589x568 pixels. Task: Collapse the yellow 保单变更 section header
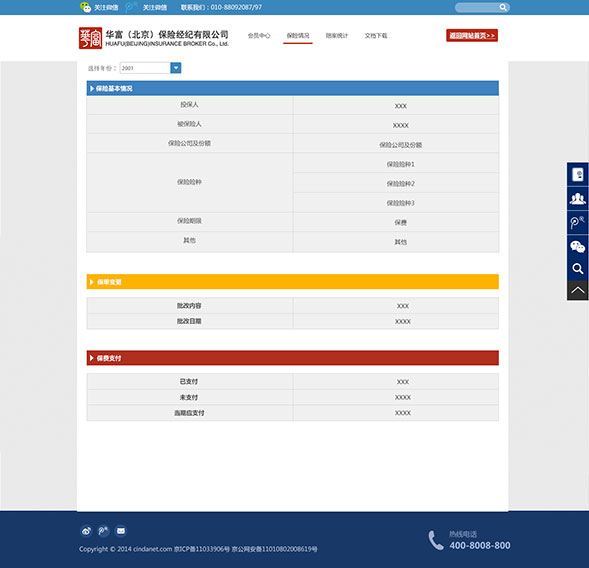(293, 282)
